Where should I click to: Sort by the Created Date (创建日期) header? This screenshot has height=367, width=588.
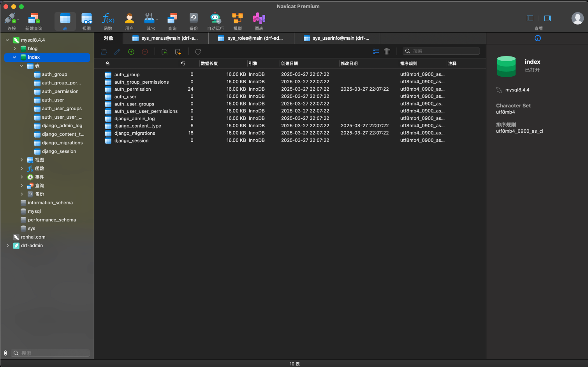309,63
